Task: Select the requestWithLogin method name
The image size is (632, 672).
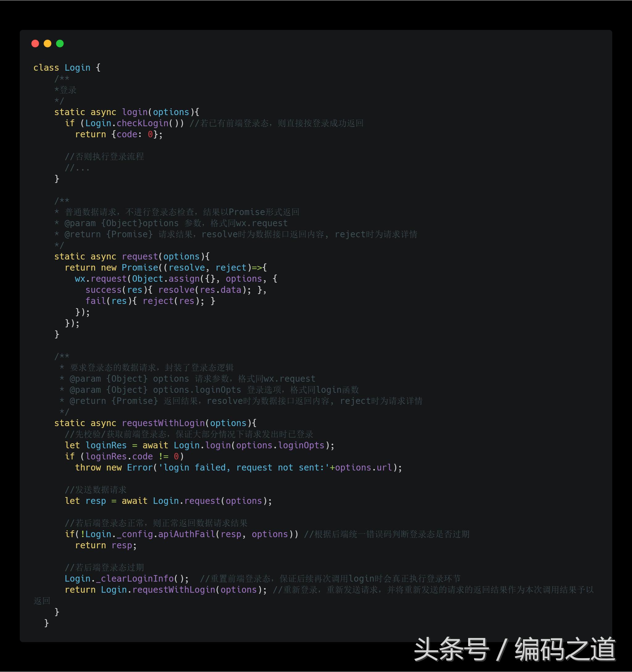Action: 164,423
